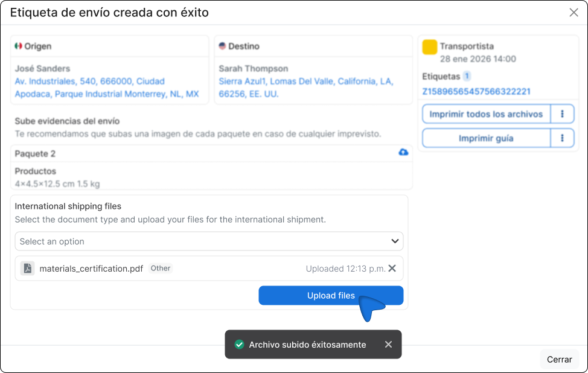Remove the materials_certification.pdf file
This screenshot has width=588, height=373.
[392, 269]
